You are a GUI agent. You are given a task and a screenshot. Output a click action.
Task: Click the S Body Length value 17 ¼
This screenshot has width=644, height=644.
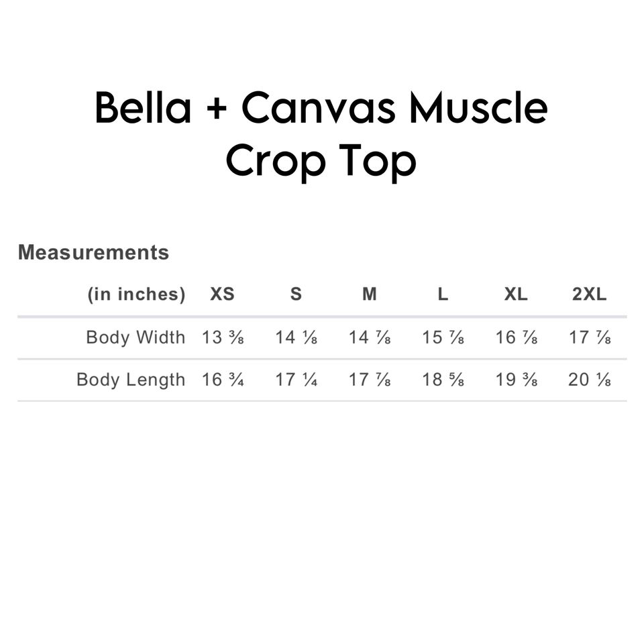click(296, 380)
